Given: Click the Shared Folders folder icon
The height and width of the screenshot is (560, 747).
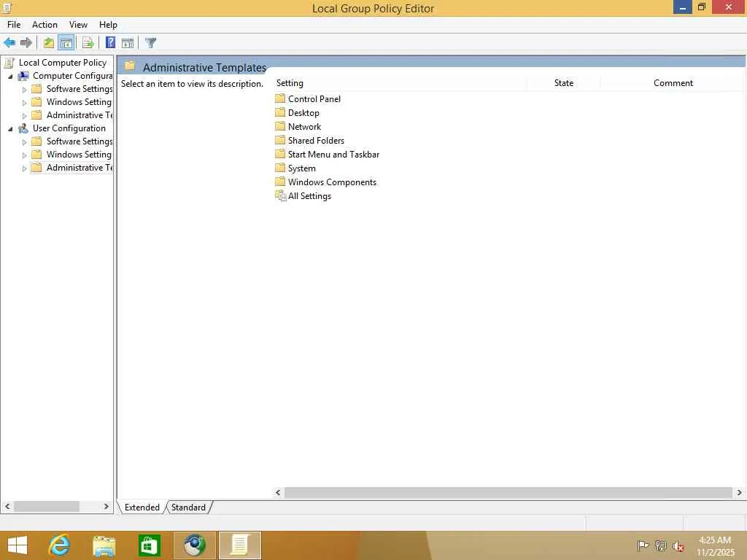Looking at the screenshot, I should 280,140.
